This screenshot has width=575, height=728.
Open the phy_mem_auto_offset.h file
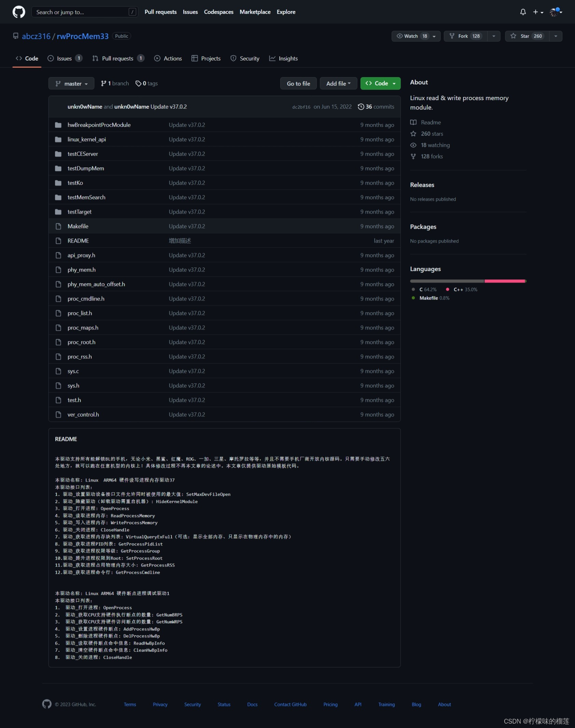(x=96, y=284)
